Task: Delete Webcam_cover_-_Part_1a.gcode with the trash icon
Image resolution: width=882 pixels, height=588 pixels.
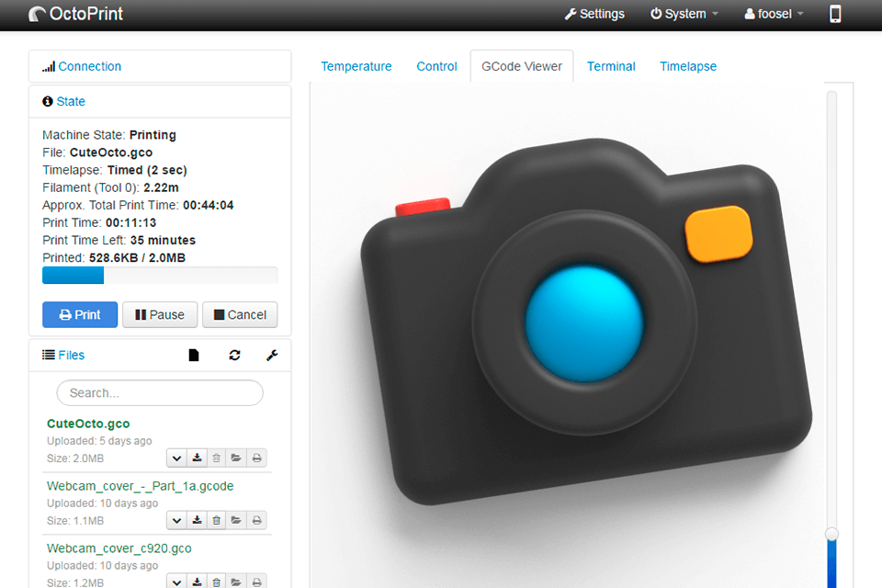Action: [216, 520]
